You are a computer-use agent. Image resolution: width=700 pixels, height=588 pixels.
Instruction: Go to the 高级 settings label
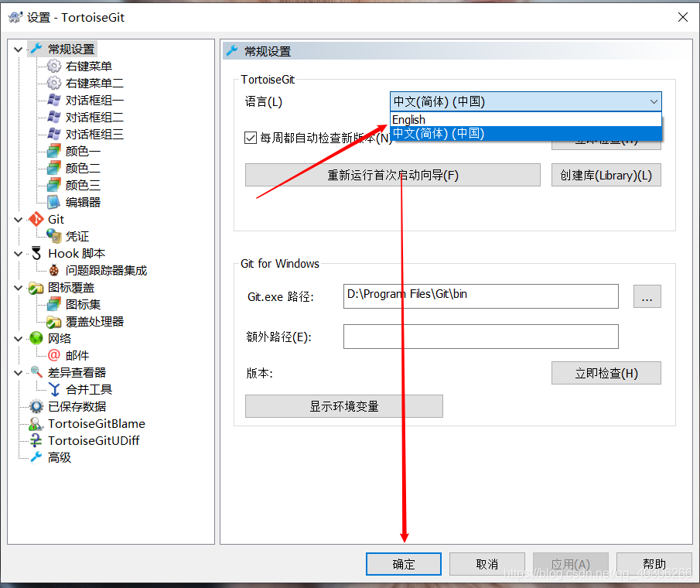point(60,457)
